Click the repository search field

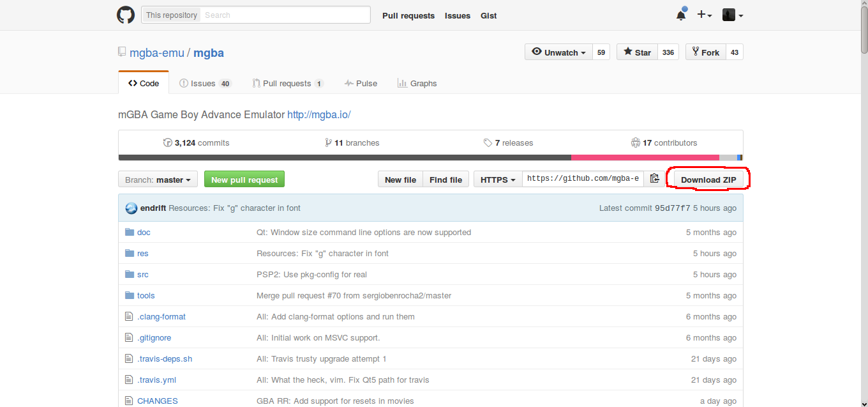(285, 15)
